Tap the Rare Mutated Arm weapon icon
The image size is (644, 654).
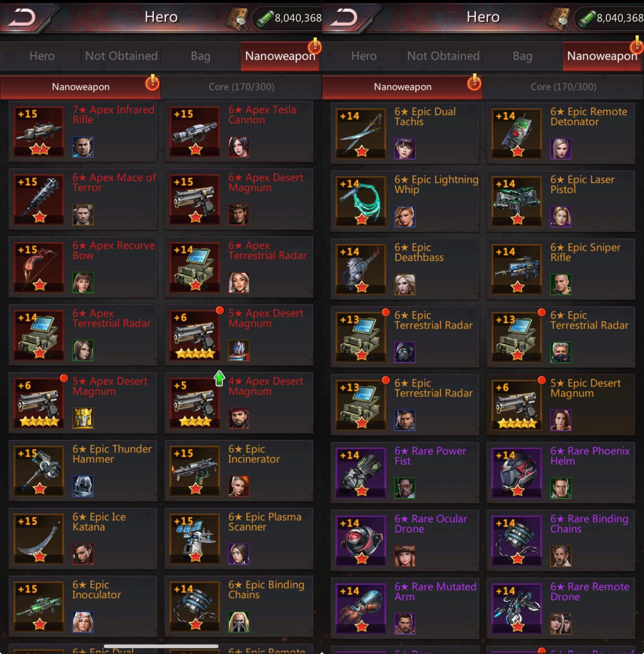point(361,608)
